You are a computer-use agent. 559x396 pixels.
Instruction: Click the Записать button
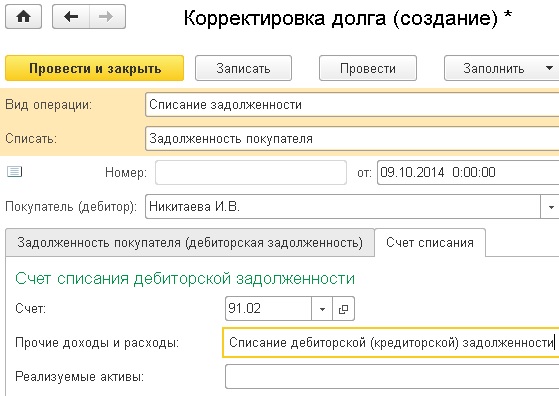coord(243,68)
